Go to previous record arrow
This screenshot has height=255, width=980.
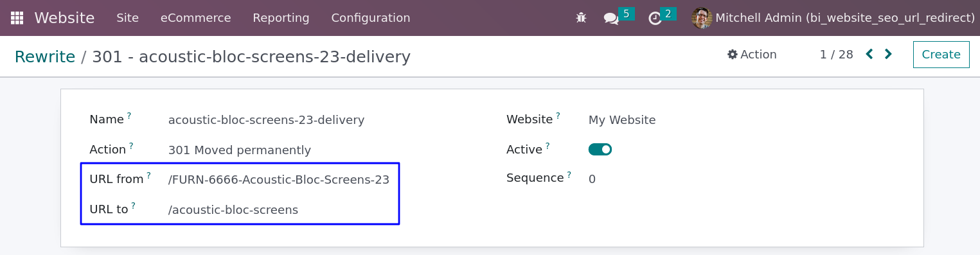pyautogui.click(x=869, y=55)
